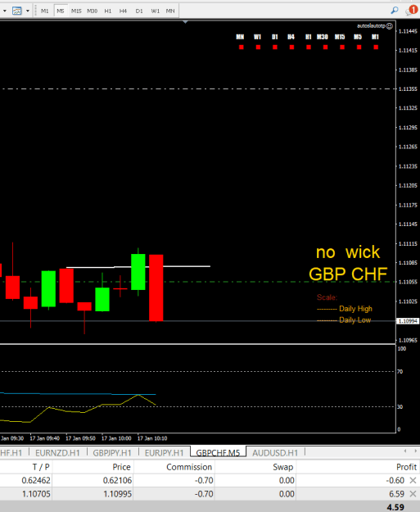Image resolution: width=420 pixels, height=512 pixels.
Task: Sort by the T / P column header
Action: pyautogui.click(x=26, y=467)
